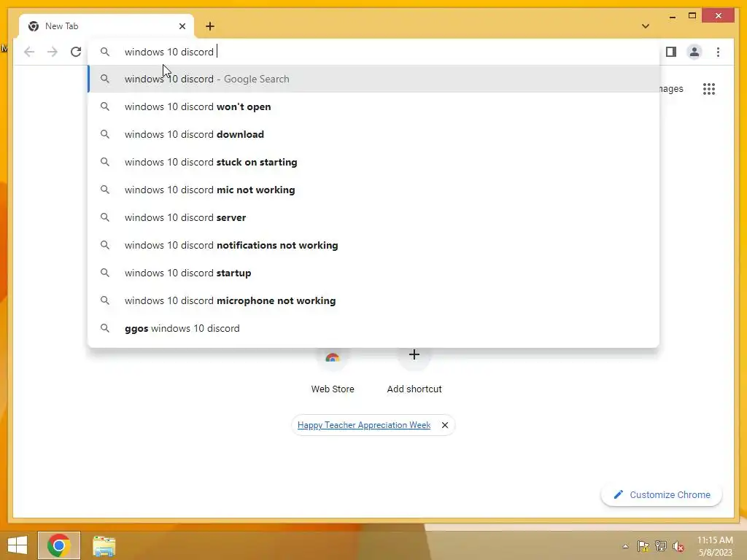The width and height of the screenshot is (747, 560).
Task: Open the Web Store shortcut
Action: [333, 371]
